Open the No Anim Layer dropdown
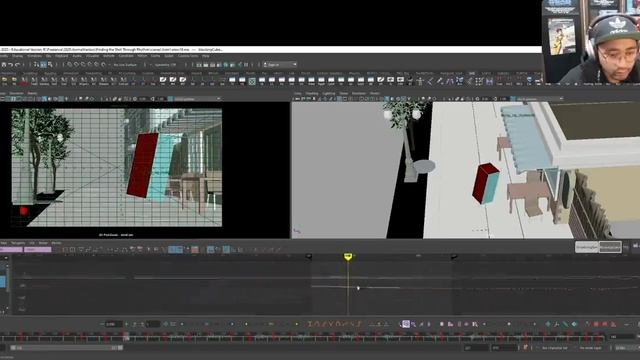640x360 pixels. (590, 348)
